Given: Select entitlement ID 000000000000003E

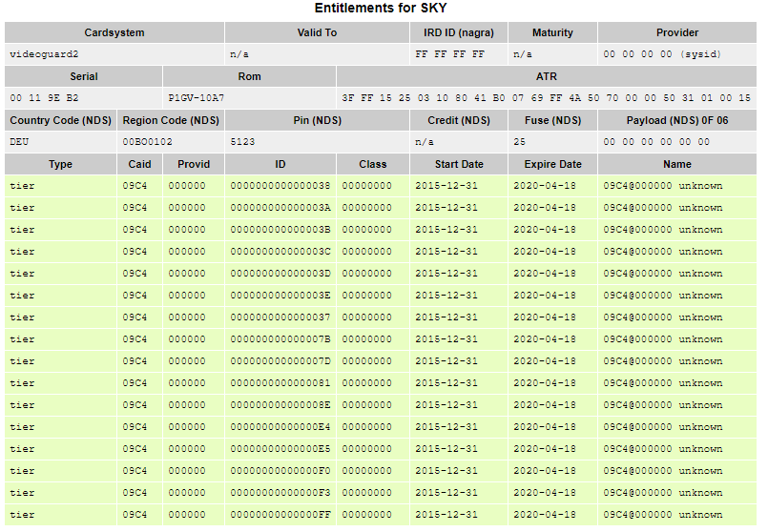Looking at the screenshot, I should point(280,296).
